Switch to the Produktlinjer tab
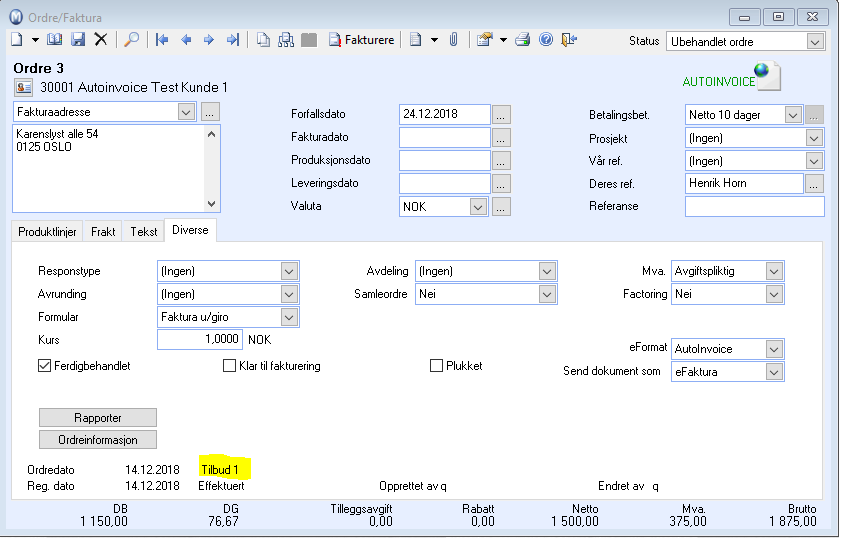This screenshot has height=544, width=842. tap(47, 231)
